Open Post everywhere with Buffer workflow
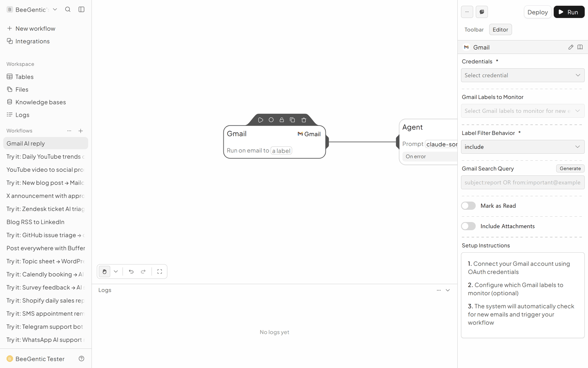Screen dimensions: 588x368 [46, 248]
